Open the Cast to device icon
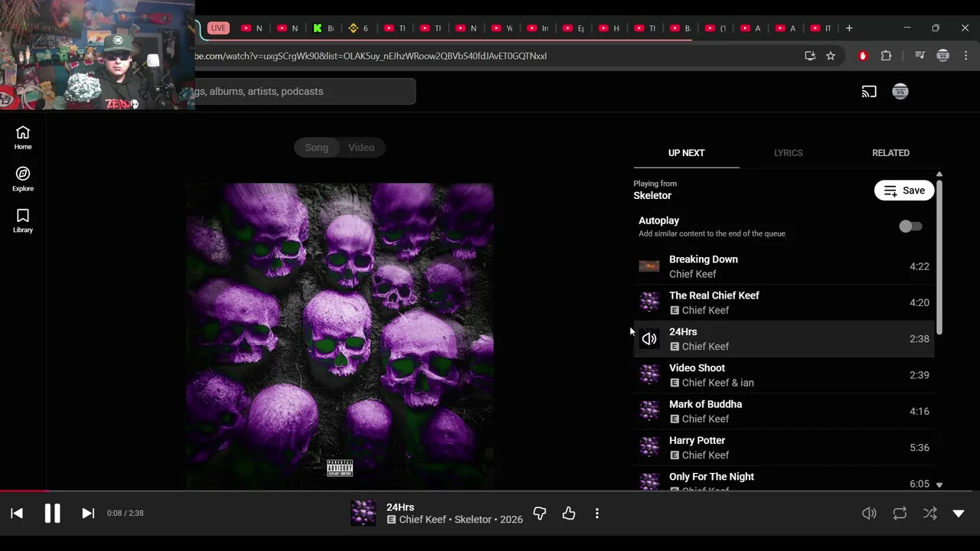 coord(869,92)
